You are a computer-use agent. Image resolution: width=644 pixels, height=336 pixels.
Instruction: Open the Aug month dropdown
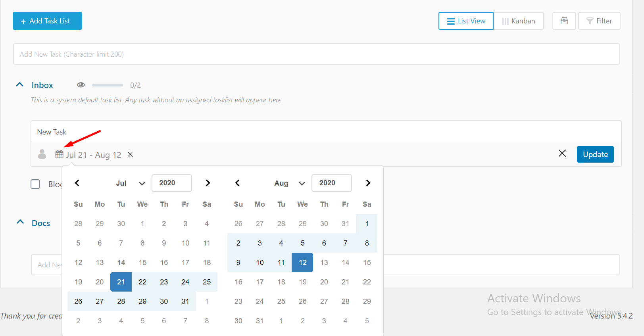[290, 183]
